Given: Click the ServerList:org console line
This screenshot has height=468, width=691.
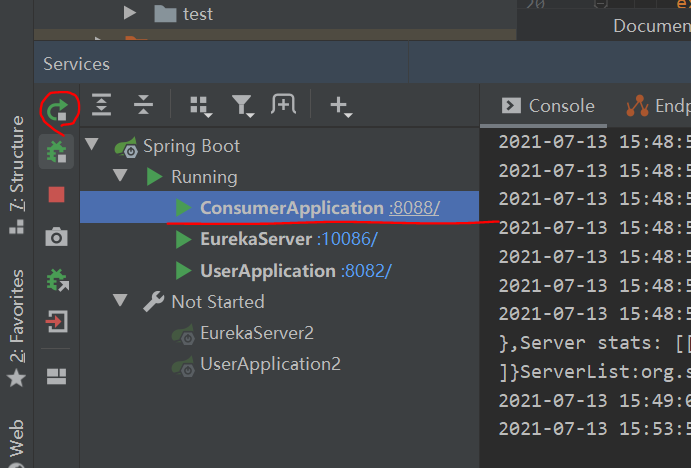Looking at the screenshot, I should point(594,372).
